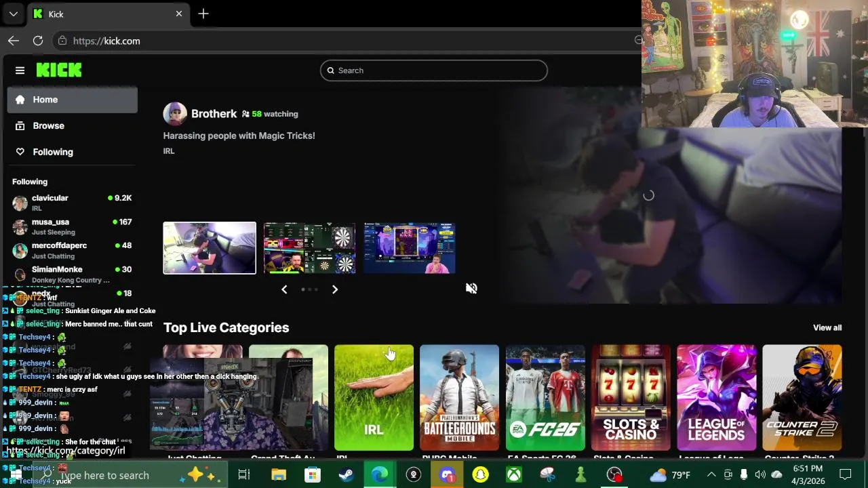The image size is (868, 488).
Task: Open the chess pawn app in taskbar
Action: (x=580, y=475)
